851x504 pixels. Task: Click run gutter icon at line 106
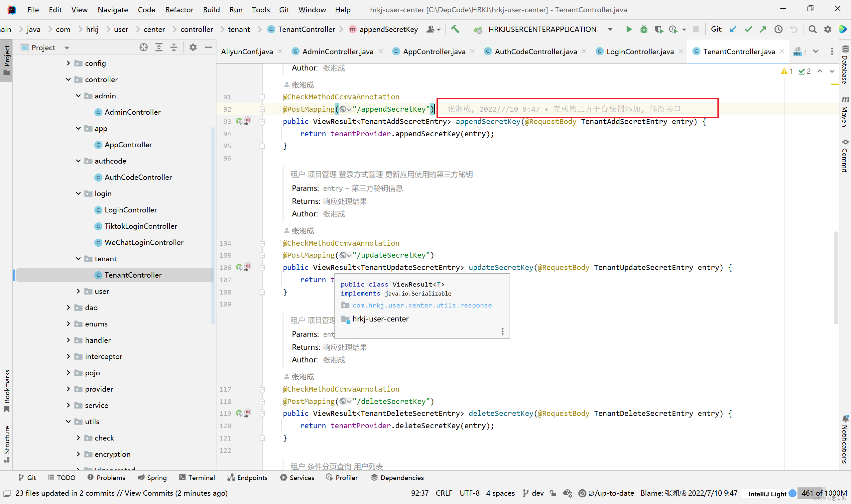click(x=239, y=267)
